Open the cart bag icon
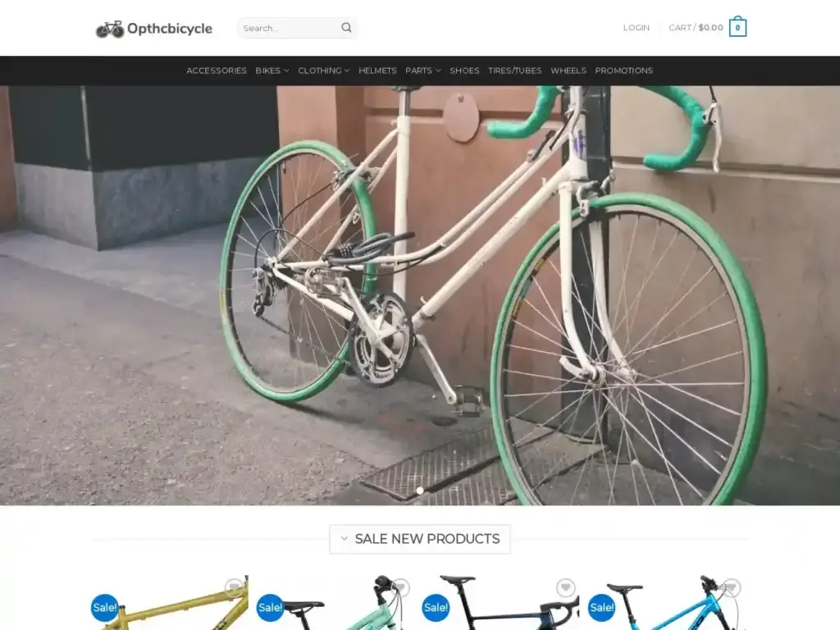The image size is (840, 630). (737, 28)
